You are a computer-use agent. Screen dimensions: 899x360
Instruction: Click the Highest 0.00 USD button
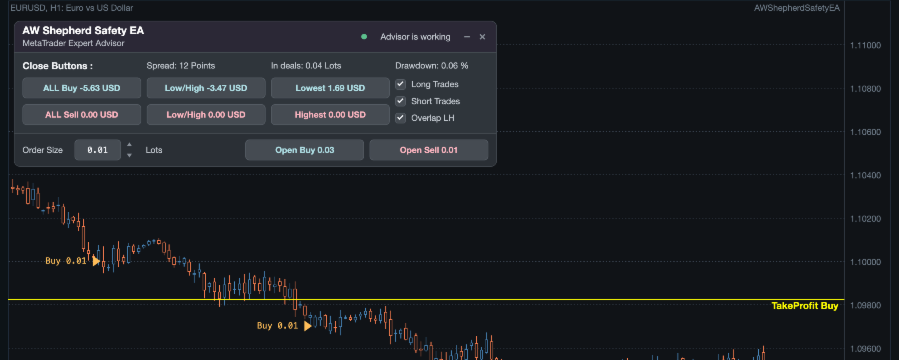330,115
